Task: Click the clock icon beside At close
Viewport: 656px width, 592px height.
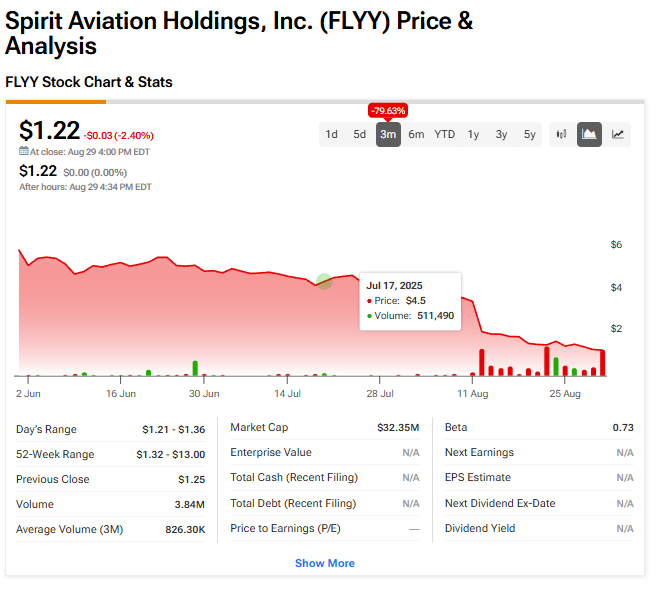Action: pos(24,152)
